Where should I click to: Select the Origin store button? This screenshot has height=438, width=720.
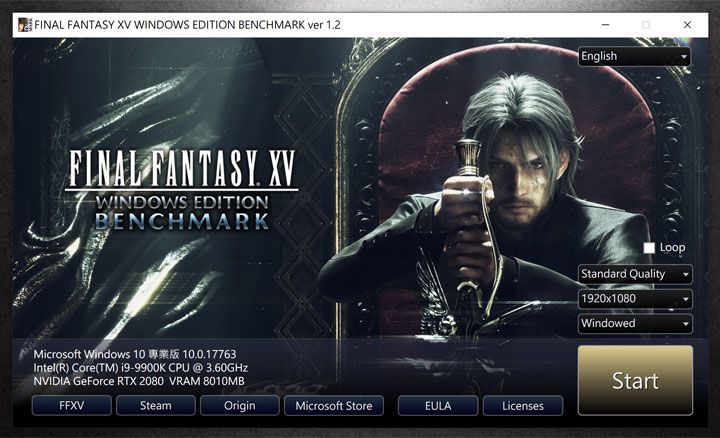coord(239,405)
